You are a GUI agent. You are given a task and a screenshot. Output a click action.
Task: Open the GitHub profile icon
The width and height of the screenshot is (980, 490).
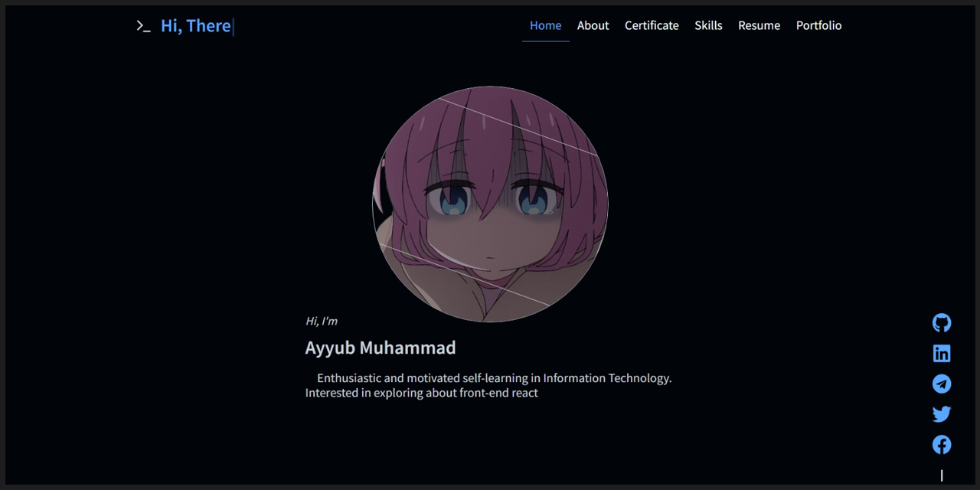tap(942, 322)
